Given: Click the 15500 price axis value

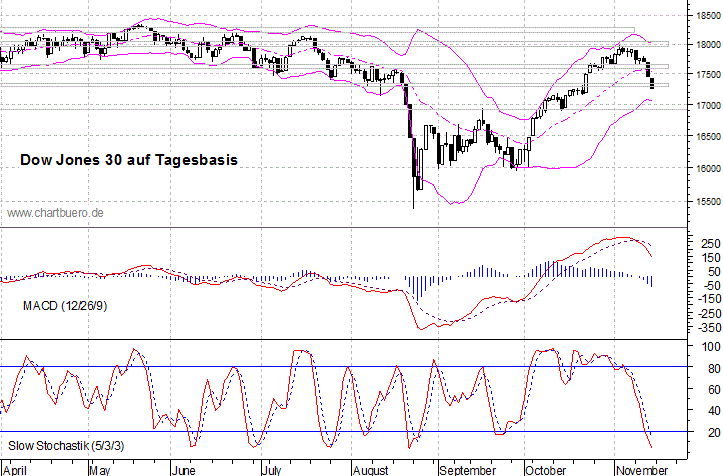Looking at the screenshot, I should (708, 202).
